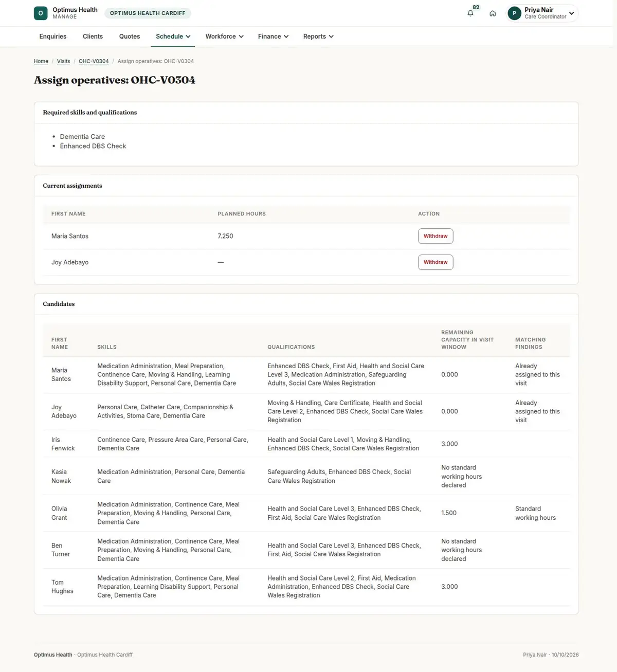Click Enhanced DBS Check in required skills list
Viewport: 617px width, 672px height.
point(93,146)
